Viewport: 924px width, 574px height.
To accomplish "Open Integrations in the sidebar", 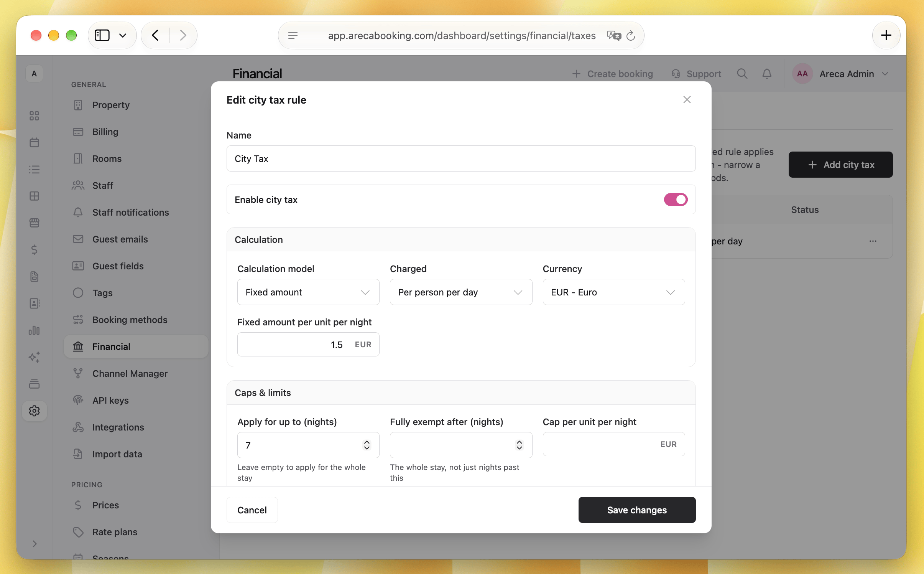I will click(x=136, y=427).
